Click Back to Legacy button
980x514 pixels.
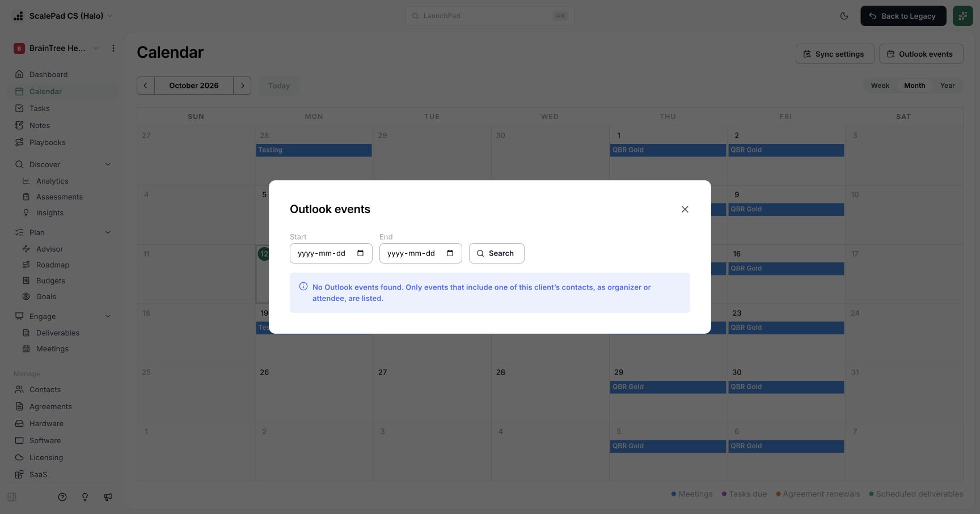[x=903, y=16]
